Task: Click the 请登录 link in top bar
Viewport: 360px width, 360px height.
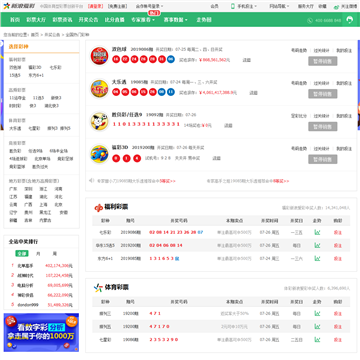Action: [x=96, y=6]
